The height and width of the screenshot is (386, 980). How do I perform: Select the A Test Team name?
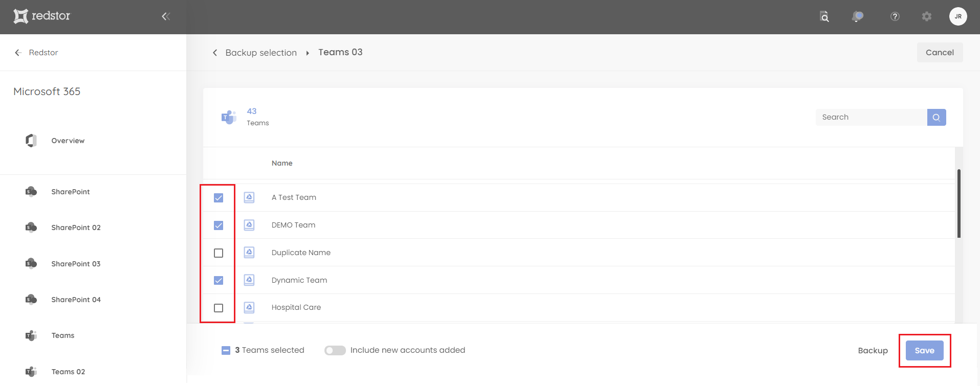coord(294,197)
